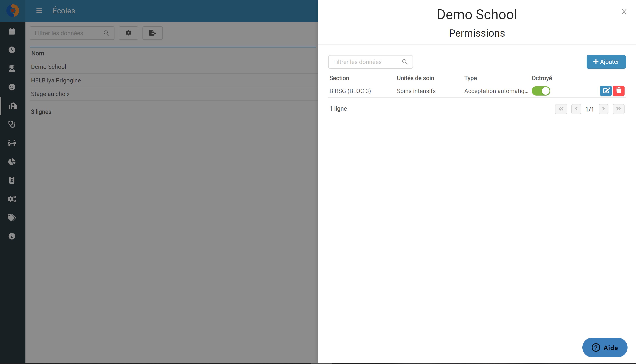The height and width of the screenshot is (364, 636).
Task: Open the people distancing sidebar icon
Action: pyautogui.click(x=12, y=143)
